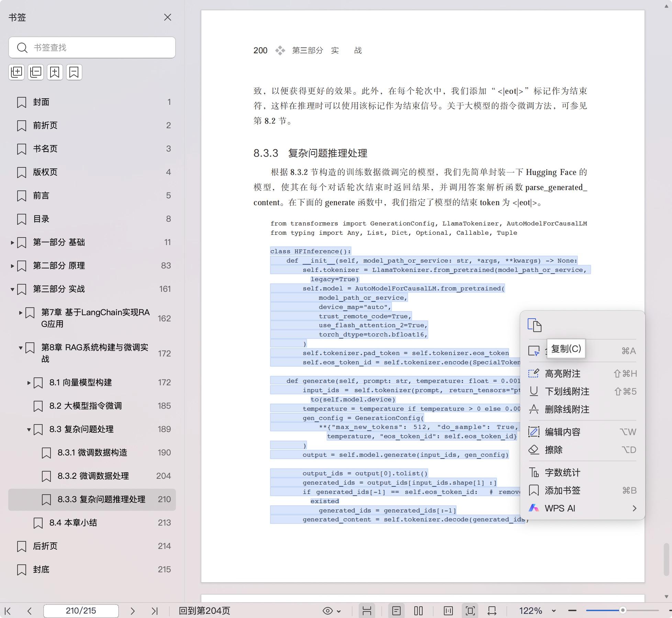
Task: Open the zoom percentage dropdown
Action: 553,611
